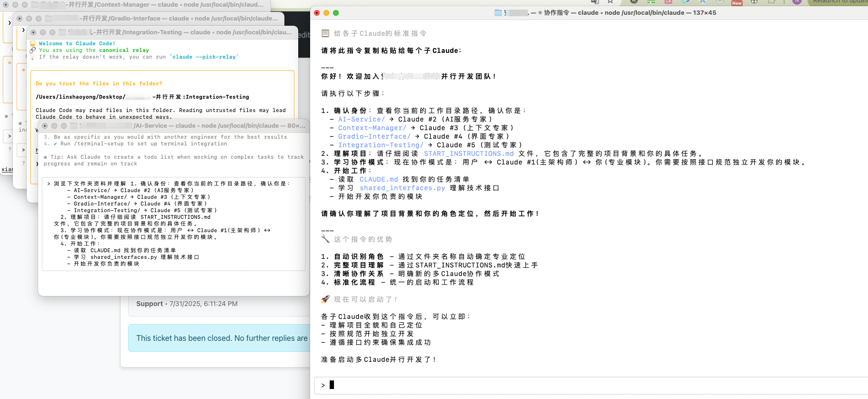Image resolution: width=868 pixels, height=399 pixels.
Task: Click the ticket closed notice banner
Action: pyautogui.click(x=220, y=338)
